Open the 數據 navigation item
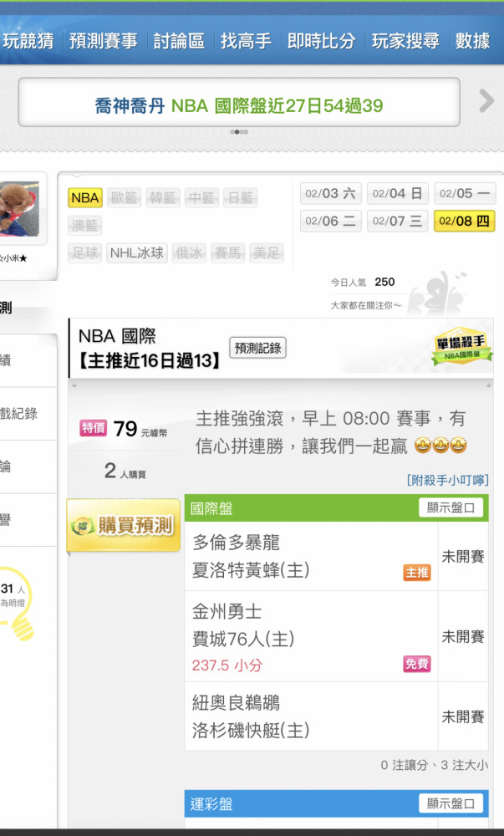504x836 pixels. [x=472, y=41]
